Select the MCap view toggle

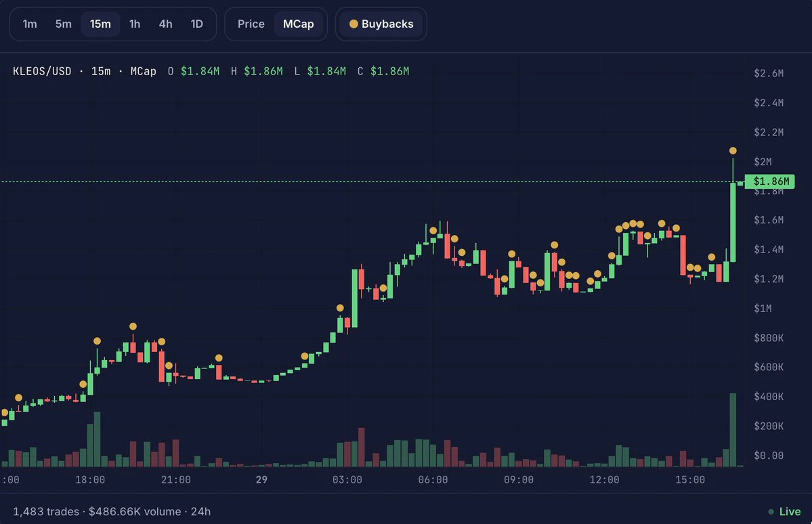(x=298, y=24)
